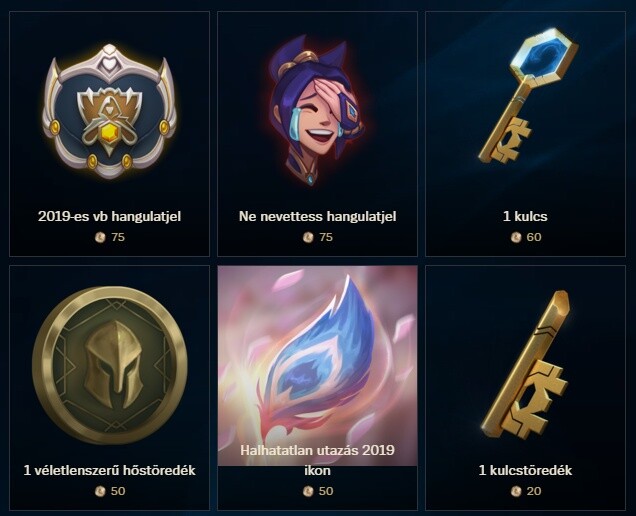Viewport: 636px width, 516px height.
Task: Click the 2019 Worlds emote badge icon
Action: tap(110, 112)
